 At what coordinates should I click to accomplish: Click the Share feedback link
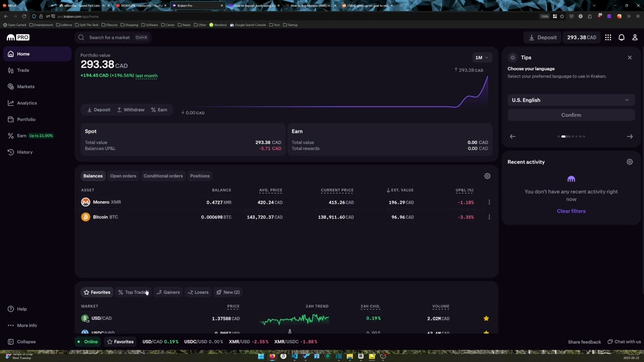pyautogui.click(x=584, y=342)
